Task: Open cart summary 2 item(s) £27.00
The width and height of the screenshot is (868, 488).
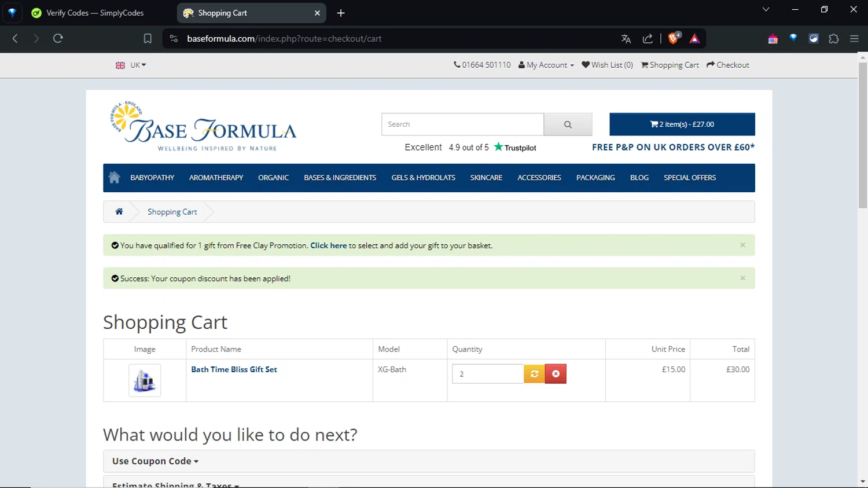Action: pyautogui.click(x=682, y=124)
